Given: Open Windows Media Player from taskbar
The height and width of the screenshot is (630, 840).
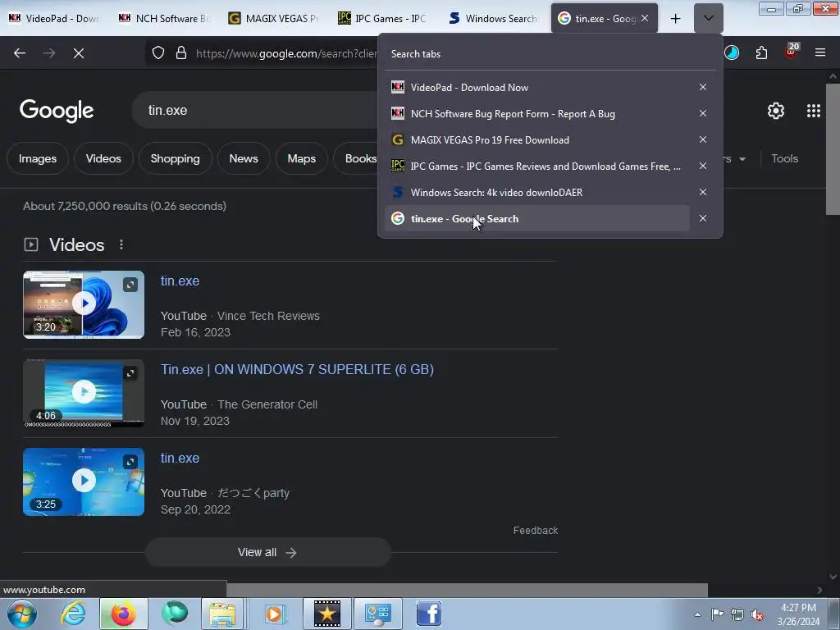Looking at the screenshot, I should (275, 614).
